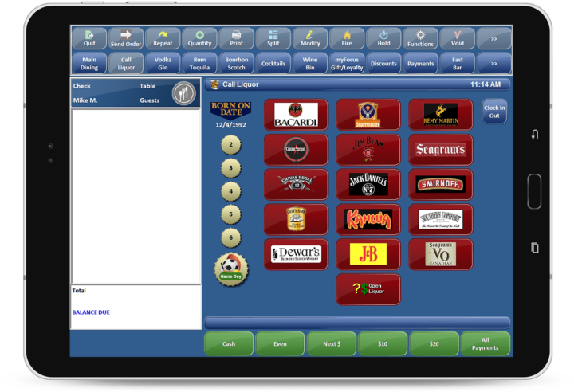Open the Rum Tequila category

click(199, 63)
